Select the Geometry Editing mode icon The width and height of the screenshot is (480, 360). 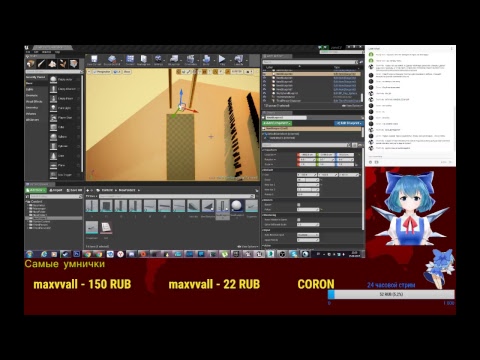pyautogui.click(x=73, y=63)
